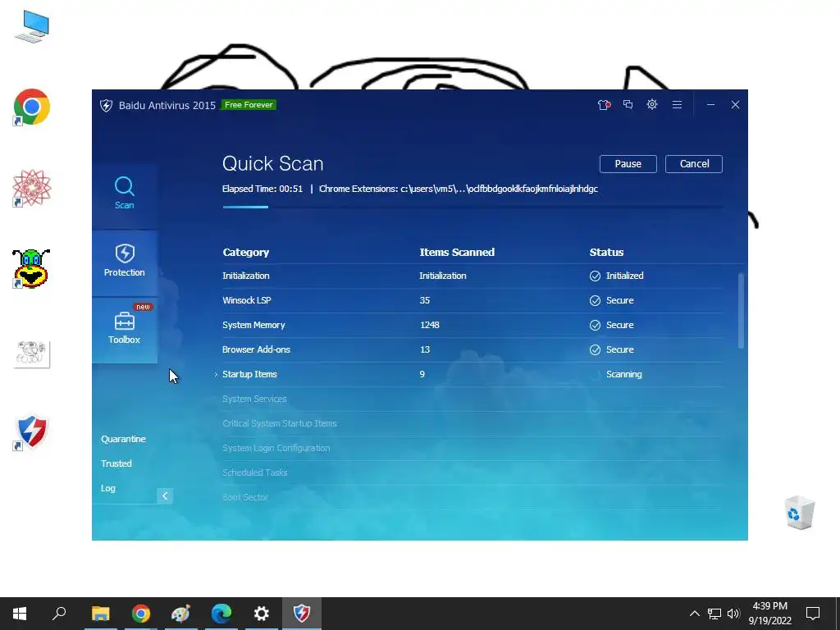Expand the Startup Items row arrow

tap(216, 374)
